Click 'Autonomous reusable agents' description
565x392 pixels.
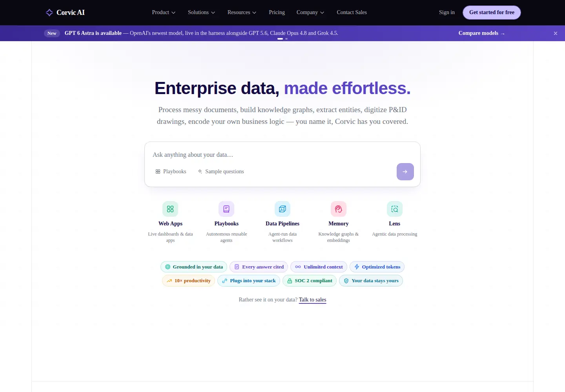tap(226, 237)
